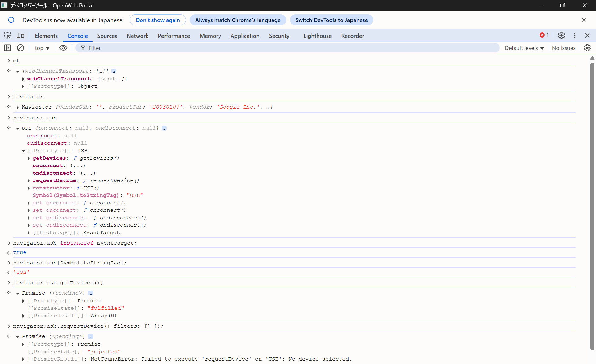This screenshot has height=364, width=596.
Task: Collapse the webChannelTransport object
Action: [x=18, y=71]
